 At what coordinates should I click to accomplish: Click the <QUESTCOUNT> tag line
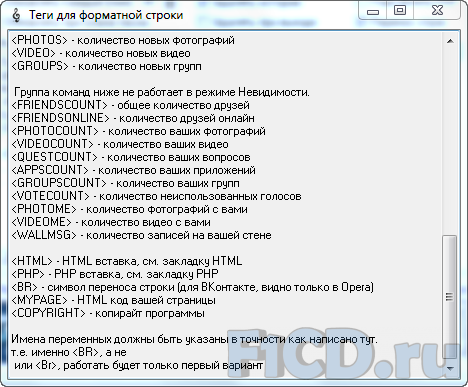pyautogui.click(x=131, y=157)
